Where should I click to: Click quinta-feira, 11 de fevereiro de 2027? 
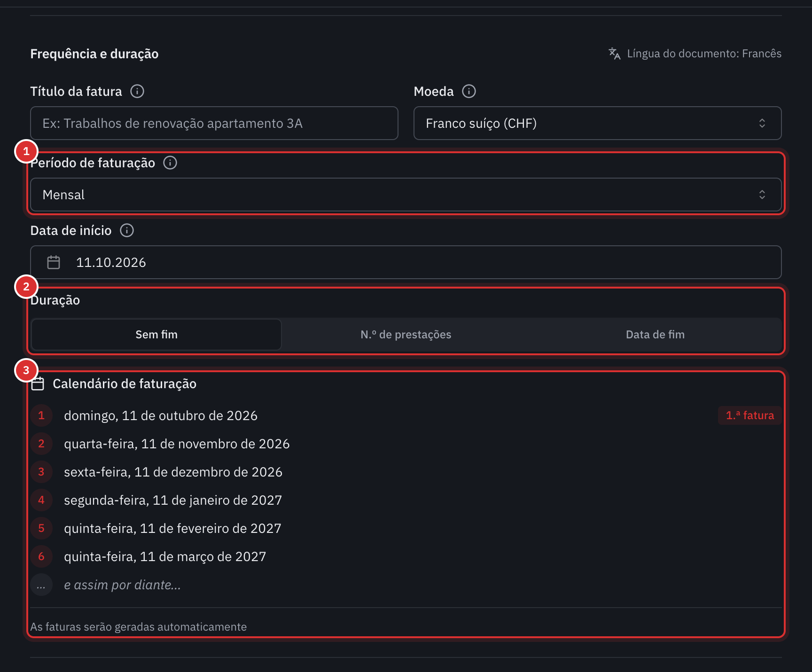tap(406, 528)
